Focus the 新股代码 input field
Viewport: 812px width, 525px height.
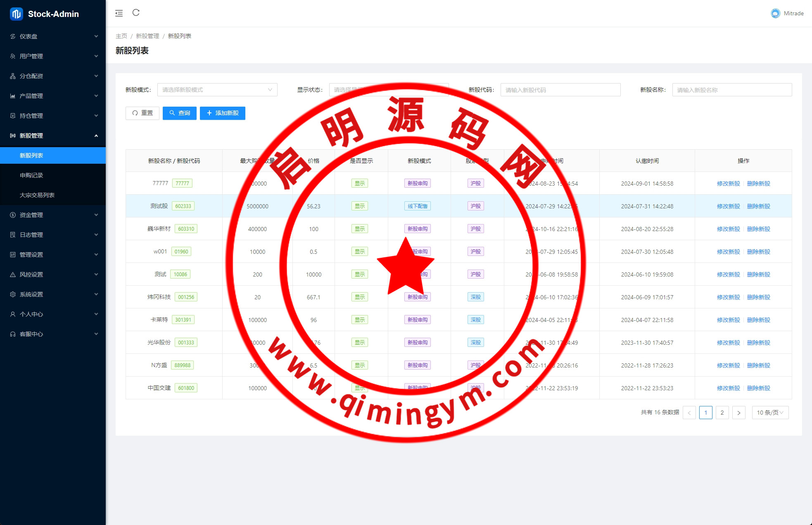point(560,90)
